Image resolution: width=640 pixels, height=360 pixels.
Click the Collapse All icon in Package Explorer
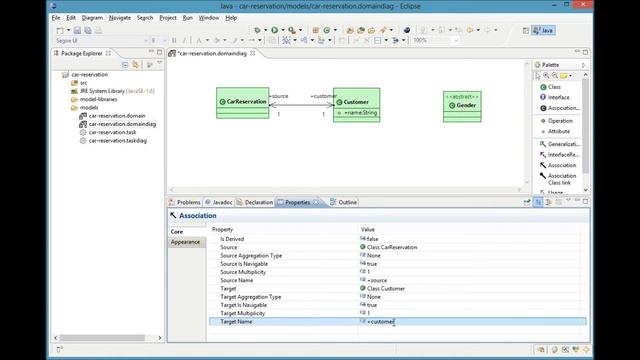point(125,65)
